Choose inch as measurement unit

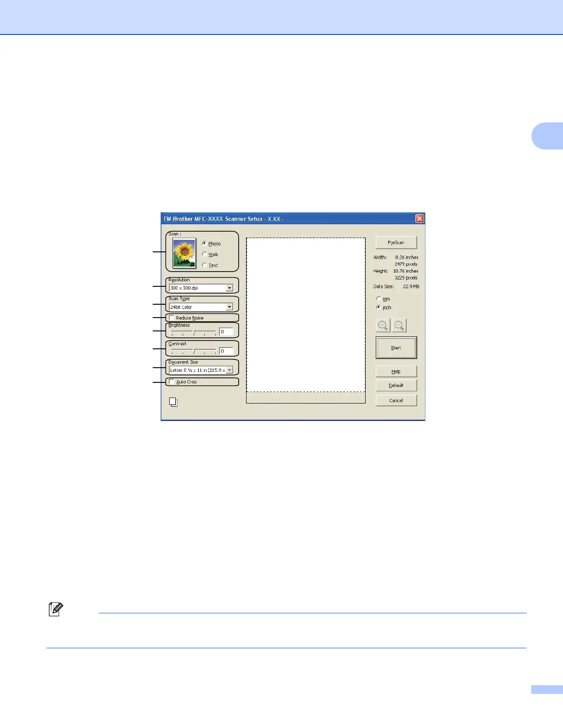(379, 307)
